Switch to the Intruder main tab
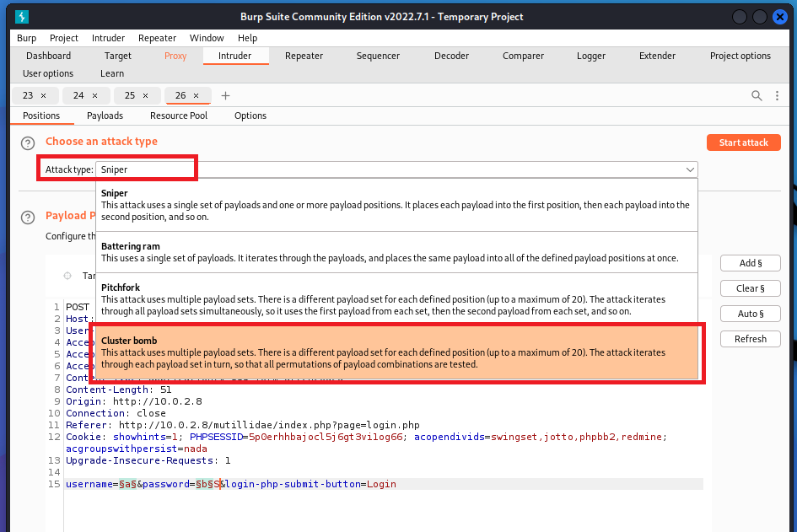 pyautogui.click(x=234, y=56)
